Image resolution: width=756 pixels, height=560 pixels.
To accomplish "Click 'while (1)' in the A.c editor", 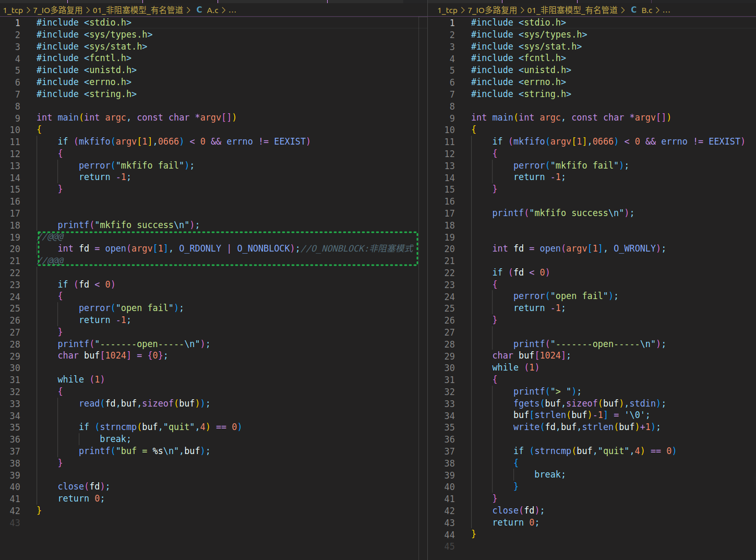I will tap(81, 379).
